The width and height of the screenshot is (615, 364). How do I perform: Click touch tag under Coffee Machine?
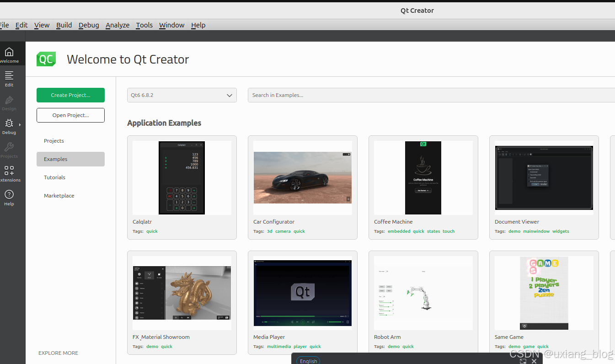(x=449, y=231)
